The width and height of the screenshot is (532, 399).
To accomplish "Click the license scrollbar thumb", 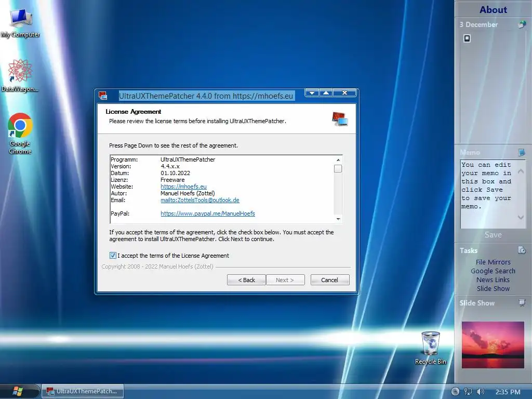I will (x=338, y=169).
